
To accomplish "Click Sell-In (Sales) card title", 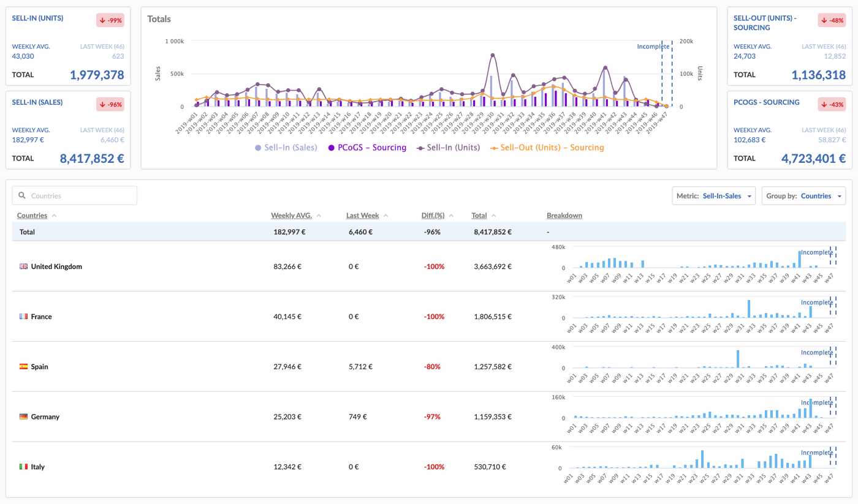I will pyautogui.click(x=37, y=102).
